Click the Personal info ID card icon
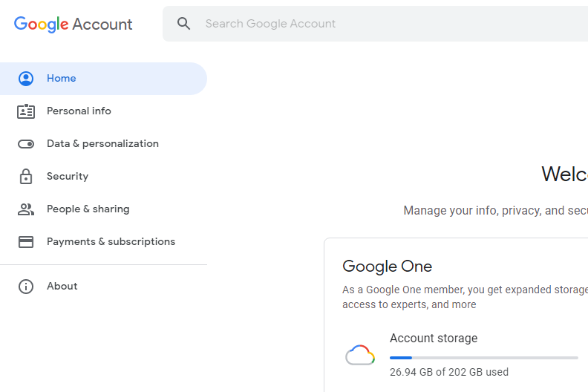This screenshot has height=392, width=588. [26, 111]
